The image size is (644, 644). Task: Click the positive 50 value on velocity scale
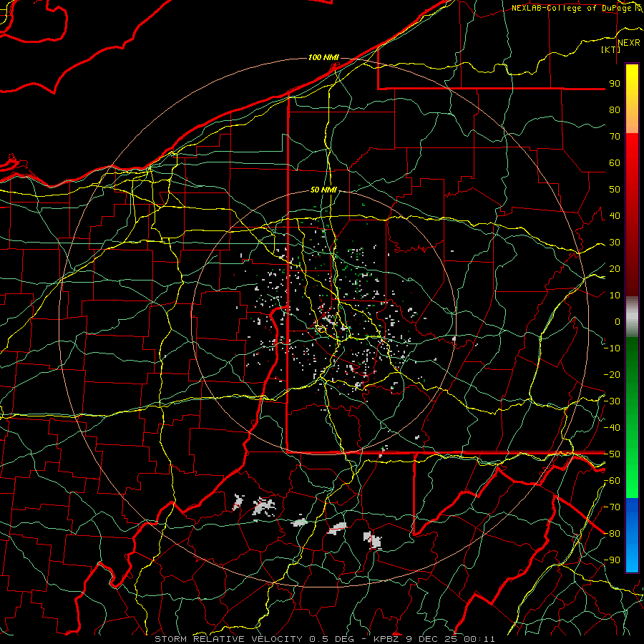615,190
